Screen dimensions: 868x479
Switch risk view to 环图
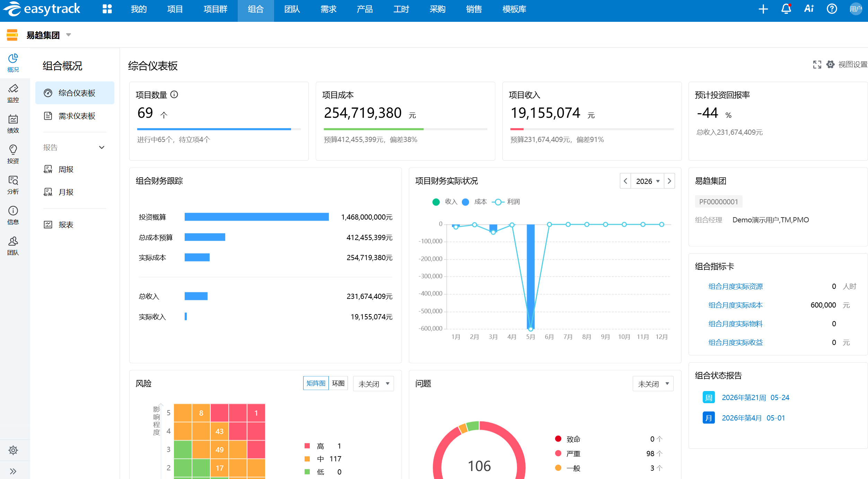338,383
